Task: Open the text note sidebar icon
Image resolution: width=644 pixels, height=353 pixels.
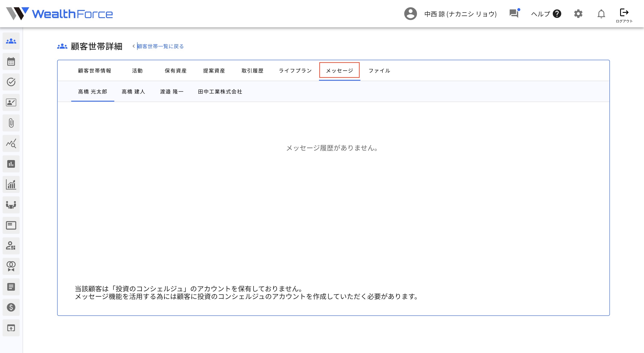Action: (x=11, y=287)
